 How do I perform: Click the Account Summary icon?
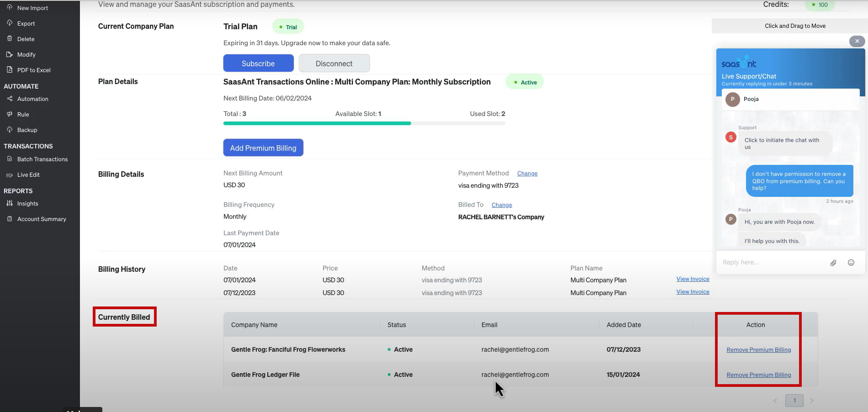tap(10, 219)
